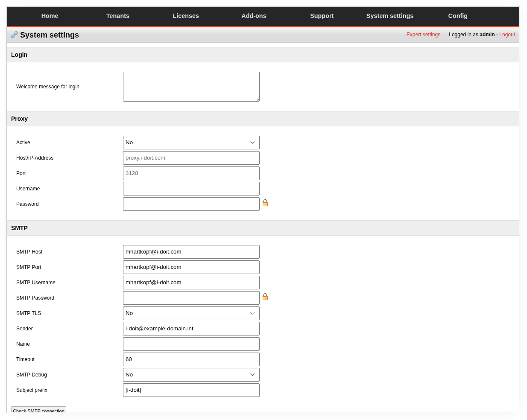Navigate to the Add-ons menu
The width and height of the screenshot is (527, 420).
tap(254, 16)
